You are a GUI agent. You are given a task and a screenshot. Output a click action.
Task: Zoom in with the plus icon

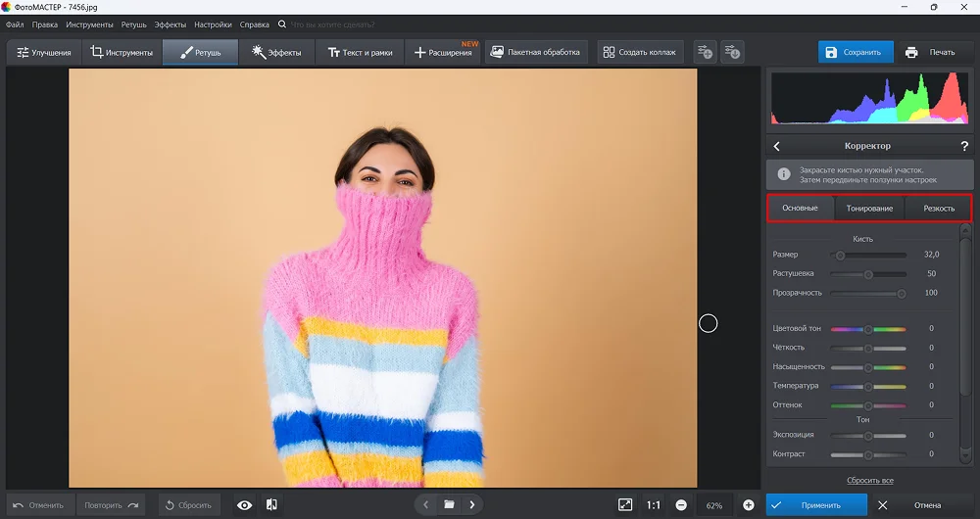(748, 505)
